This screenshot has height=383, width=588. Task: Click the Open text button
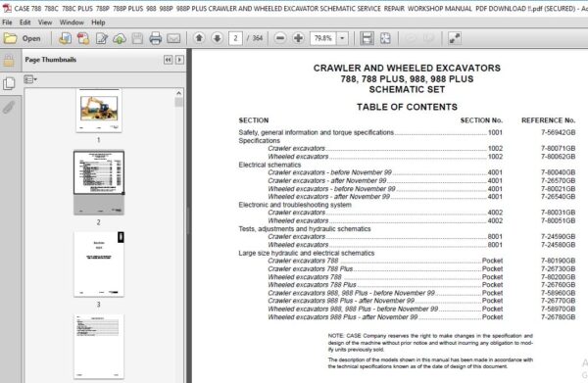pyautogui.click(x=31, y=38)
